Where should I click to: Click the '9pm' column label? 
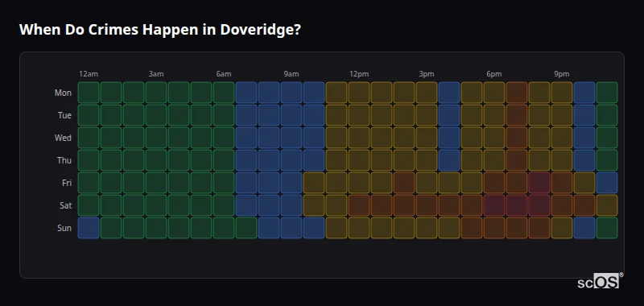pyautogui.click(x=562, y=74)
